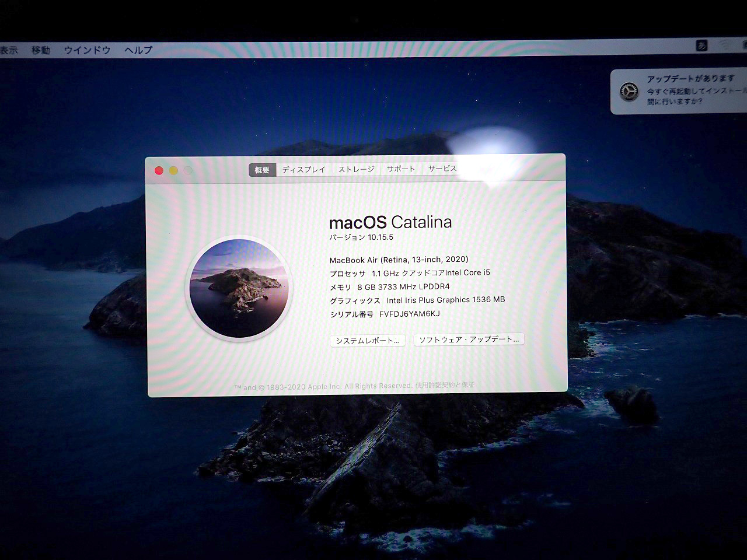This screenshot has width=747, height=560.
Task: Switch to the 概要 tab
Action: (262, 170)
